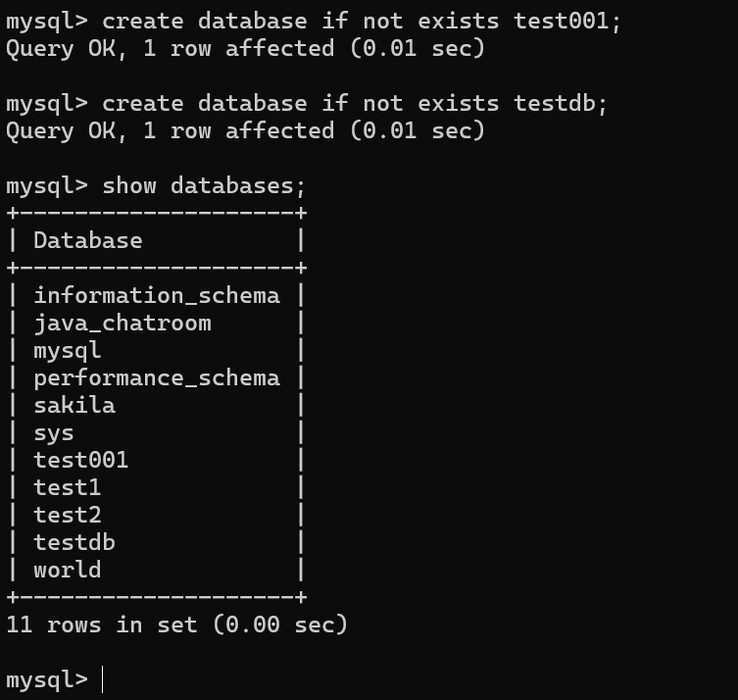The image size is (738, 700).
Task: Click the first 'Query OK' output line
Action: [245, 48]
